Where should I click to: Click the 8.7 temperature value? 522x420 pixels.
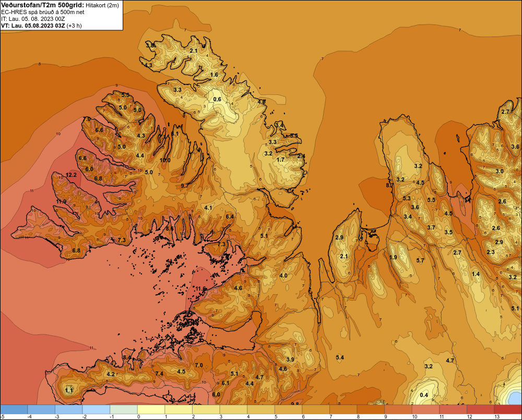coord(390,185)
